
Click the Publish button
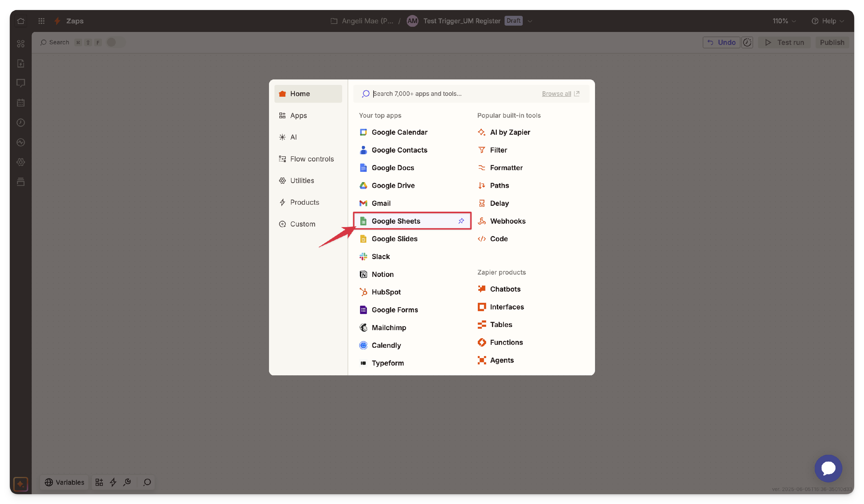click(x=832, y=43)
